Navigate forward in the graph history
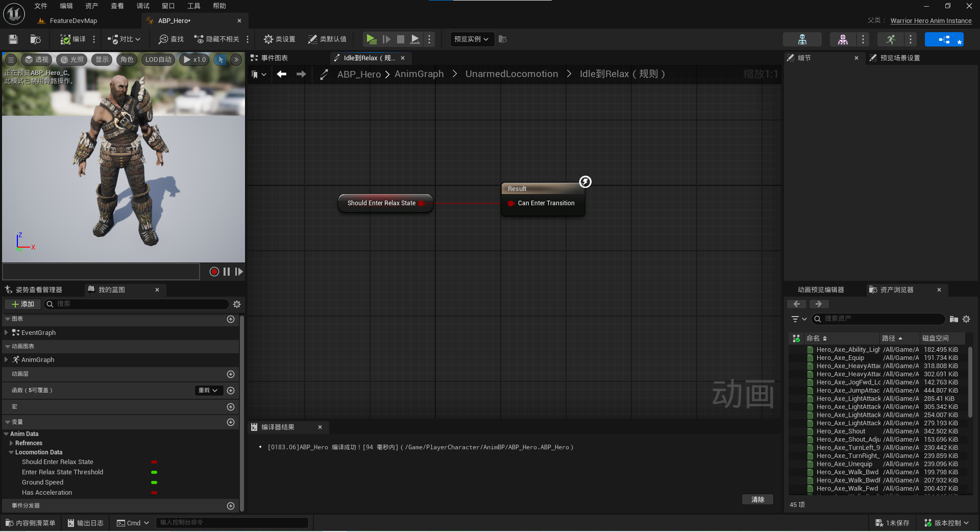 pos(301,74)
